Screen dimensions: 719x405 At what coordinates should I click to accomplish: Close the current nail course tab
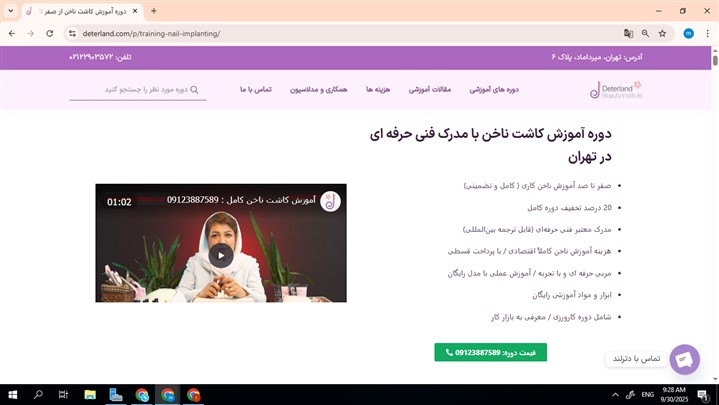point(135,11)
